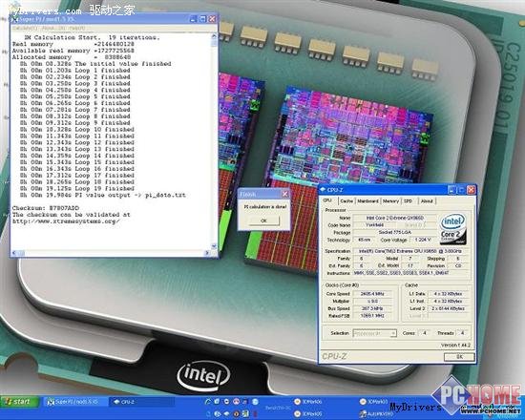
Task: Click the xtremesystems.org URL text
Action: coord(66,221)
